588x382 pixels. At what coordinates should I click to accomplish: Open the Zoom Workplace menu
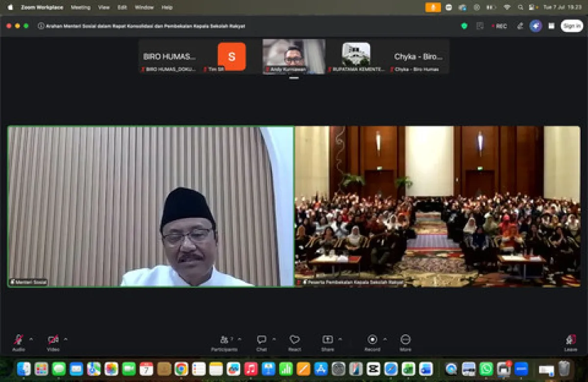click(42, 7)
